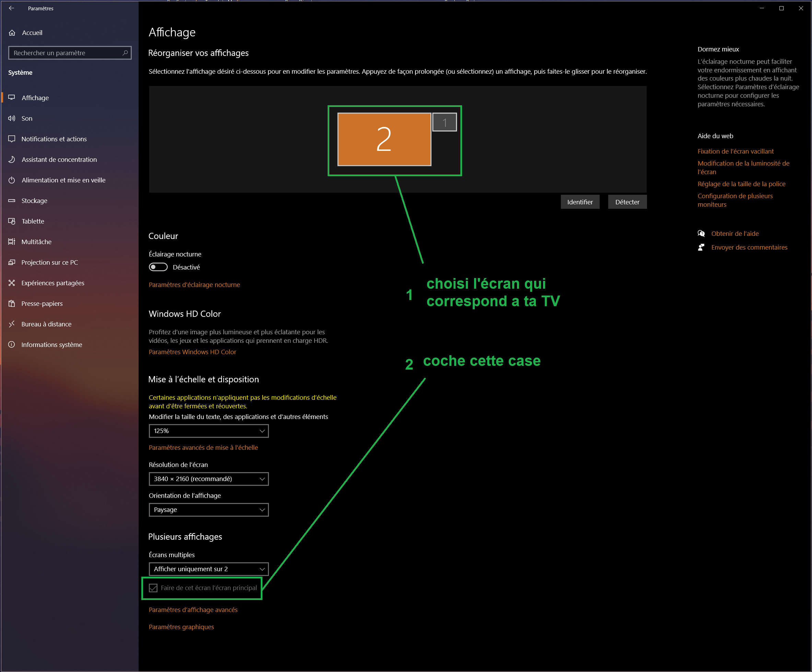Click Obtenir de l'aide link
The height and width of the screenshot is (672, 812).
(735, 233)
